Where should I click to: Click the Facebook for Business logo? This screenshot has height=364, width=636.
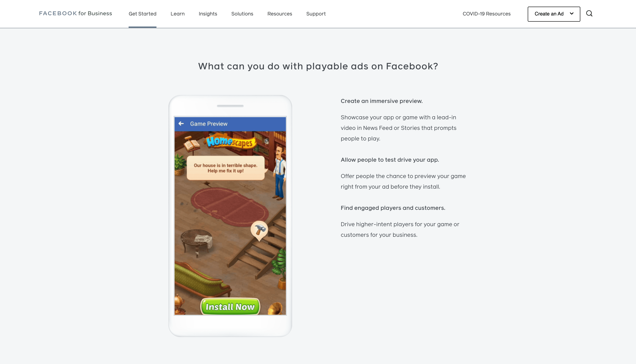[x=76, y=13]
